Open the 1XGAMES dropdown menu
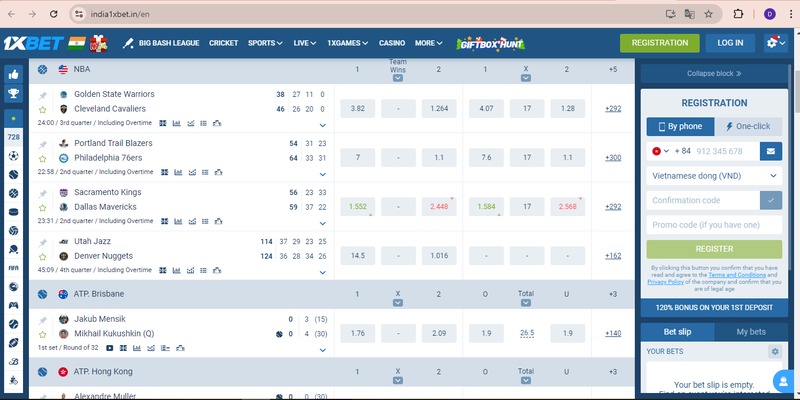Viewport: 800px width, 400px height. (347, 43)
